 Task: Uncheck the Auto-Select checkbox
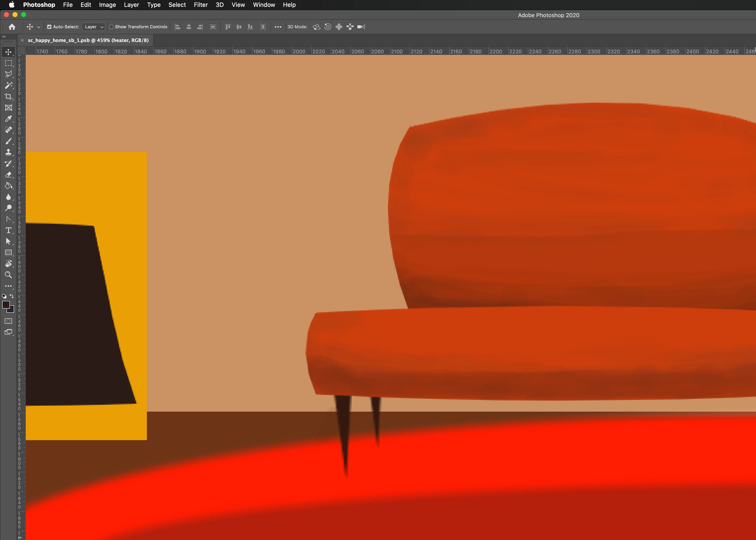coord(49,27)
